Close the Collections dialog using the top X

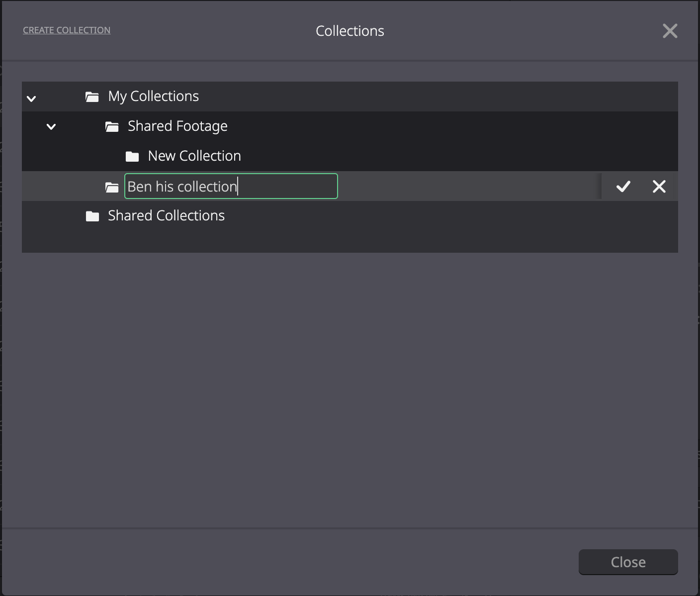670,31
